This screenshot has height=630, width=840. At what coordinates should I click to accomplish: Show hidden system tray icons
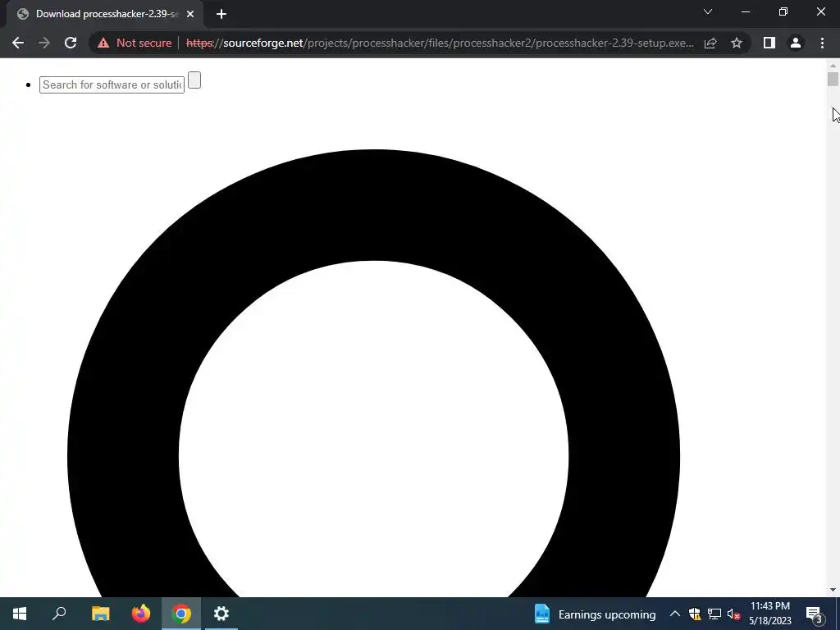(x=675, y=614)
